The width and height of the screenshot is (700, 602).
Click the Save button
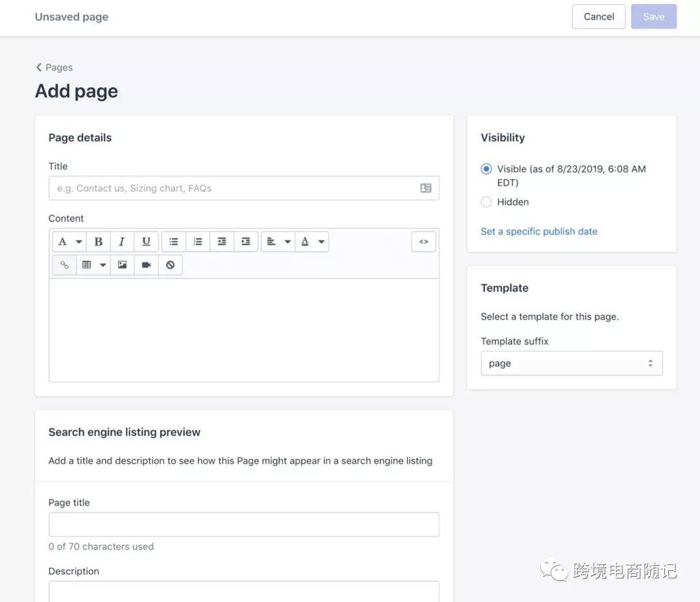(x=653, y=16)
